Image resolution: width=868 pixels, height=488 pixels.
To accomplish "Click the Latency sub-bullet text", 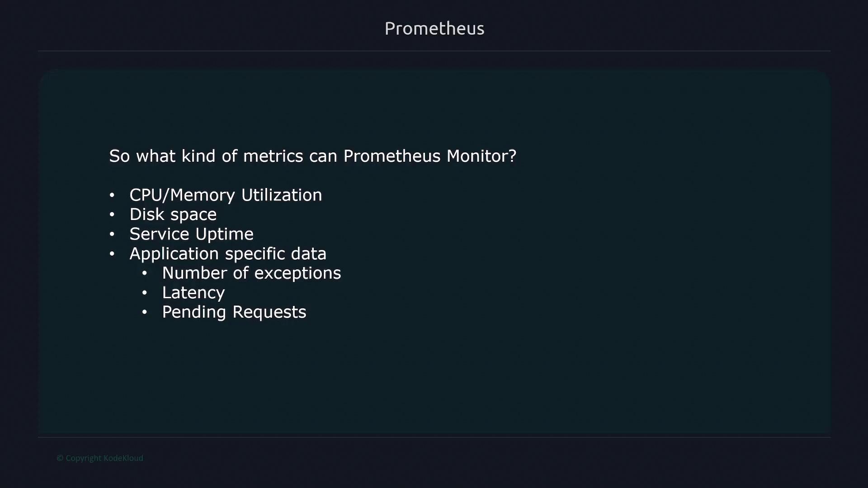I will click(x=193, y=293).
